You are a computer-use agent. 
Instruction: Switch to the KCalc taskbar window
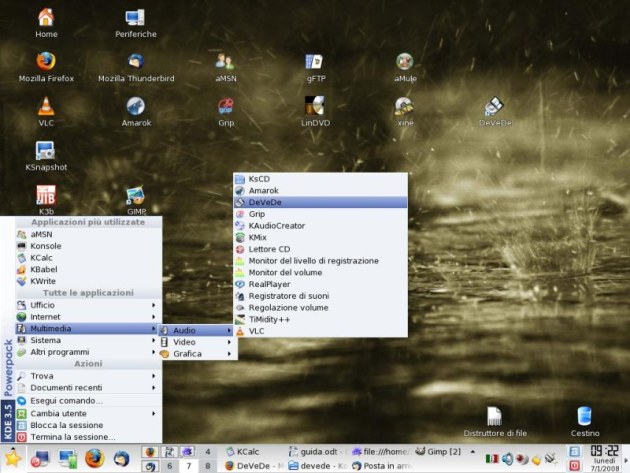pyautogui.click(x=250, y=451)
